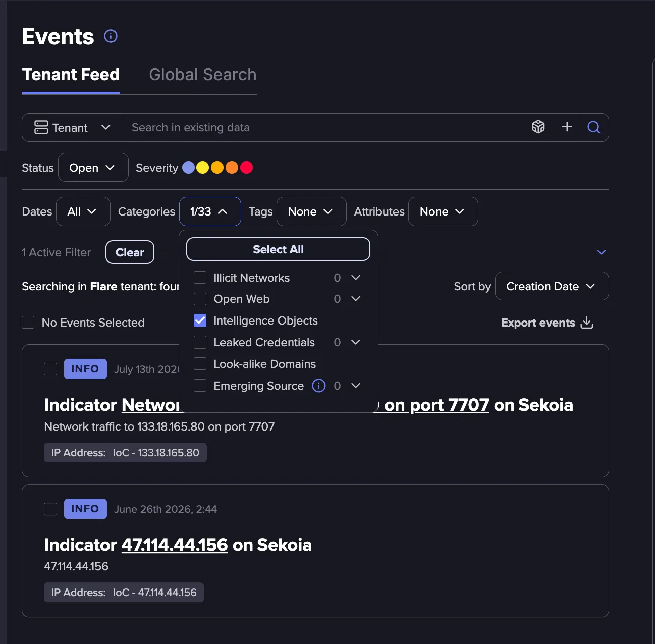
Task: Select the blue info severity dot
Action: pos(188,168)
